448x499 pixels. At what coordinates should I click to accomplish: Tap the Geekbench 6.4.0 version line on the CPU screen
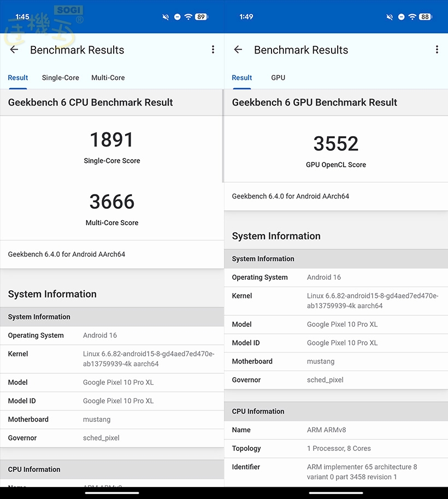(67, 254)
